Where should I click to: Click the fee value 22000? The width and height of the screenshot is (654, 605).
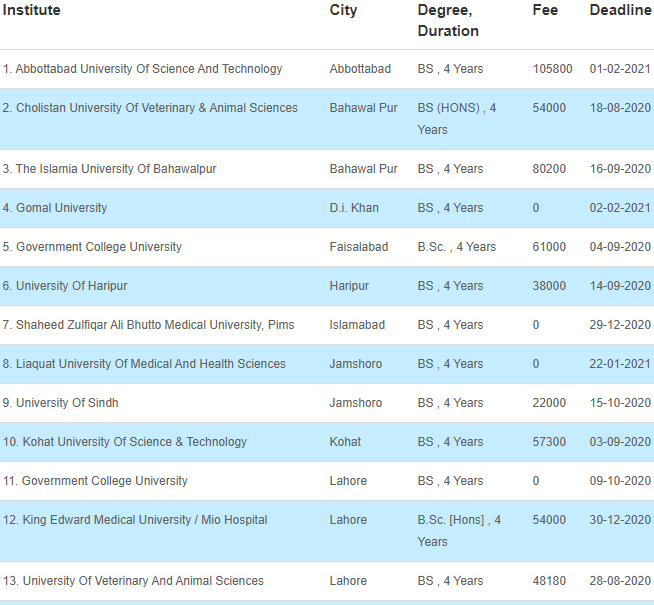point(549,403)
